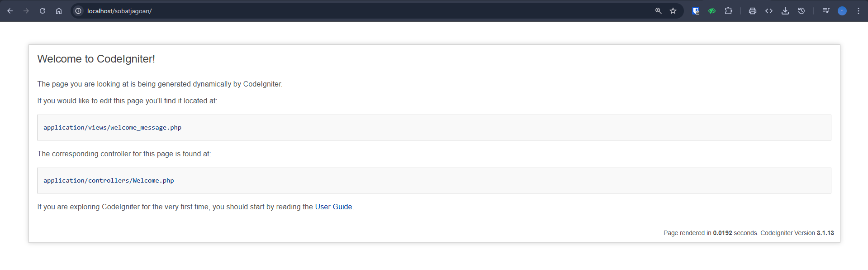Click the application/views/welcome_message.php code block
Screen dimensions: 868x270
tap(434, 128)
